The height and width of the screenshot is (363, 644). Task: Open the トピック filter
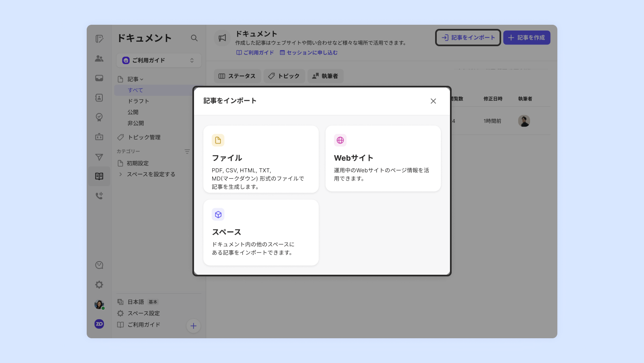coord(284,76)
